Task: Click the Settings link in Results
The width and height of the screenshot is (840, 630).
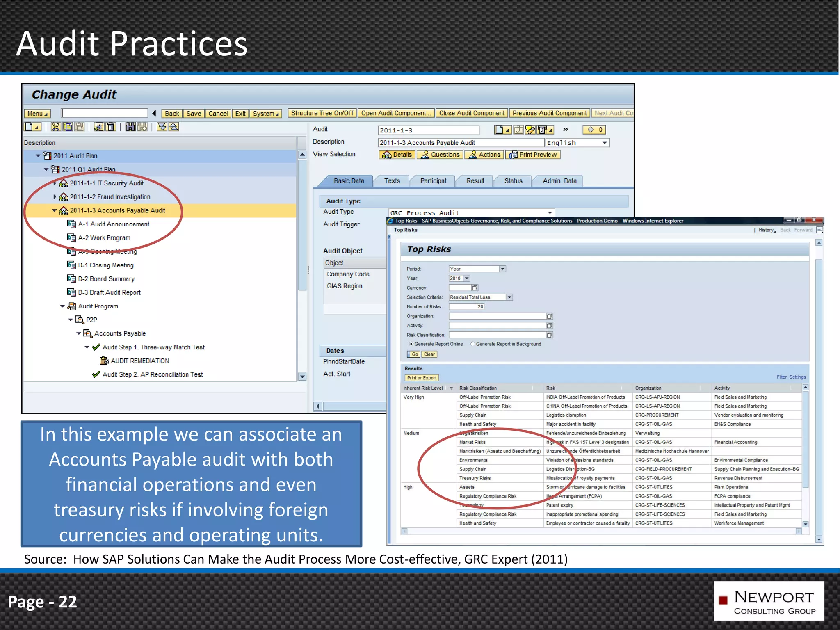Action: coord(797,377)
